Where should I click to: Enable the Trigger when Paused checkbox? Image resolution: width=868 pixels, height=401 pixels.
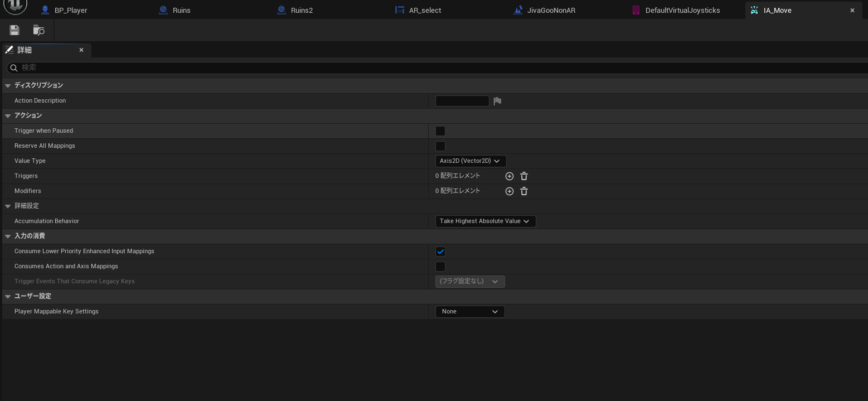click(x=440, y=131)
